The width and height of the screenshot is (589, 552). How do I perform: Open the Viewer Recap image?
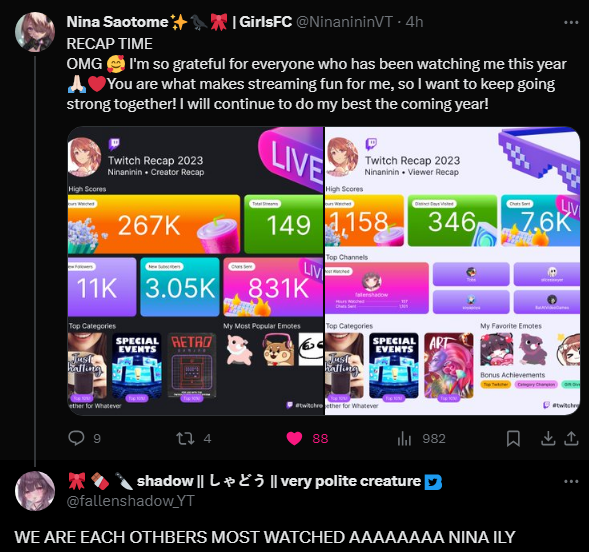coord(452,271)
